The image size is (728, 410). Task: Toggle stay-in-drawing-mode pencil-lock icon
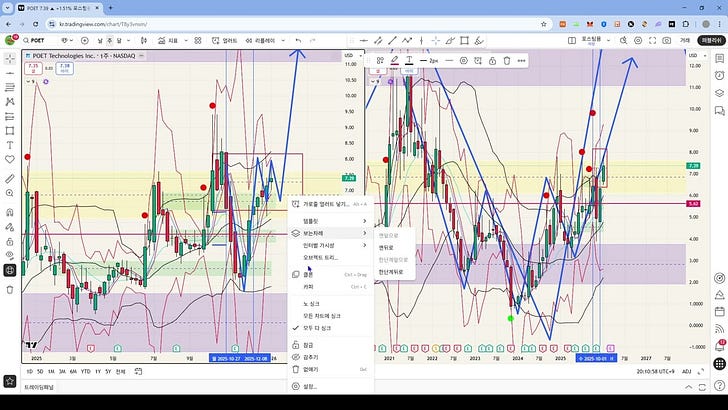point(10,227)
